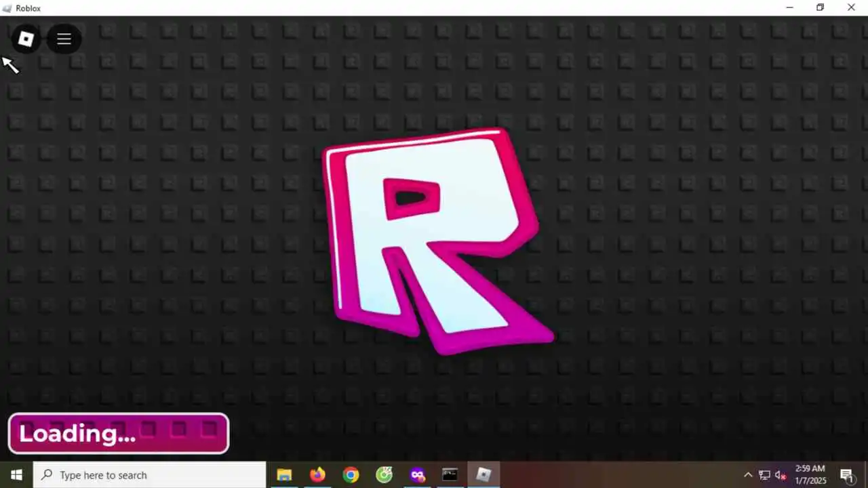This screenshot has height=488, width=868.
Task: Open the Roblox logo menu
Action: coord(26,39)
